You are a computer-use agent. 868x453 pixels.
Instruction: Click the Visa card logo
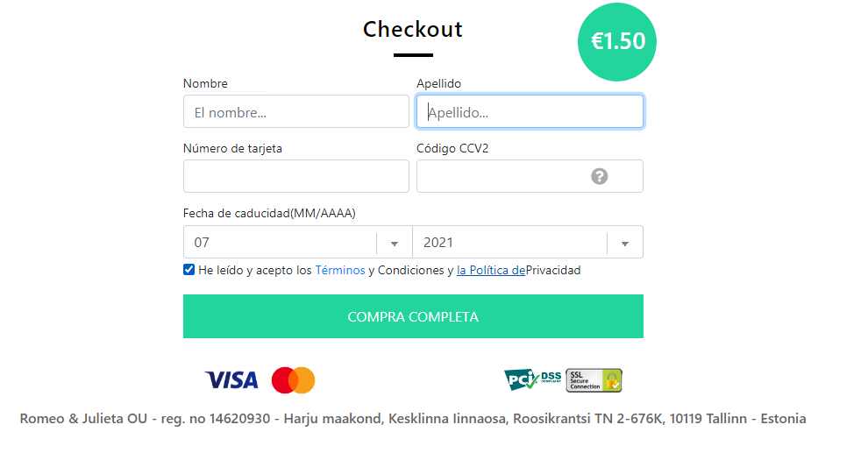pyautogui.click(x=231, y=380)
